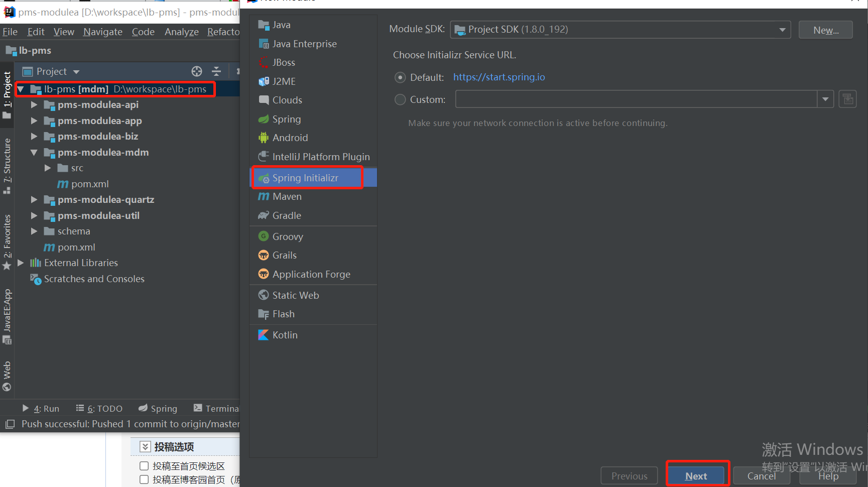The image size is (868, 487).
Task: Click New... SDK button
Action: point(826,30)
